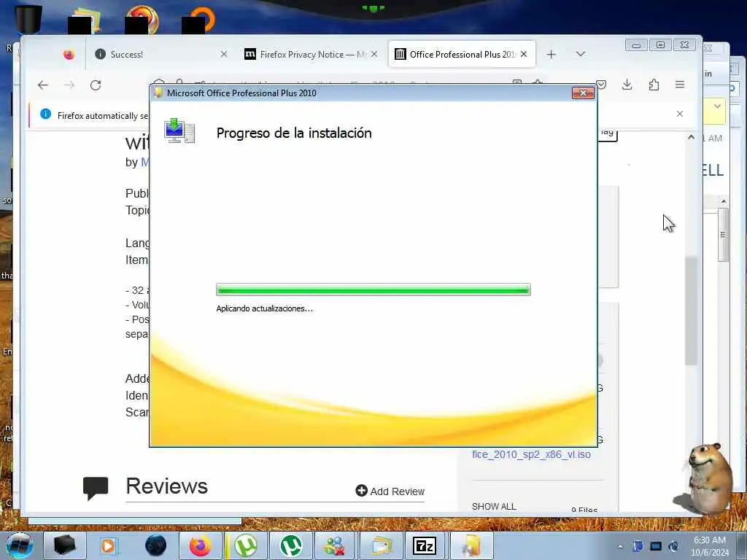Click the author link after 'by'
The height and width of the screenshot is (560, 747).
point(145,162)
